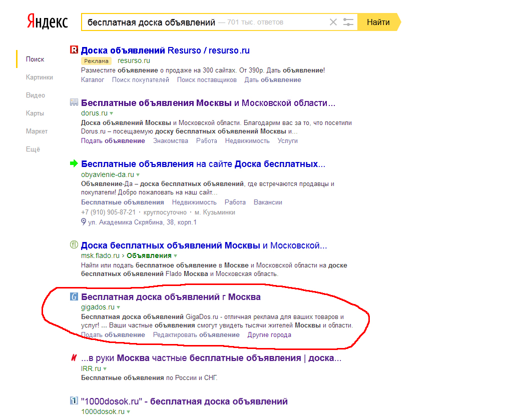
Task: Click the Яндекс logo
Action: pyautogui.click(x=48, y=21)
